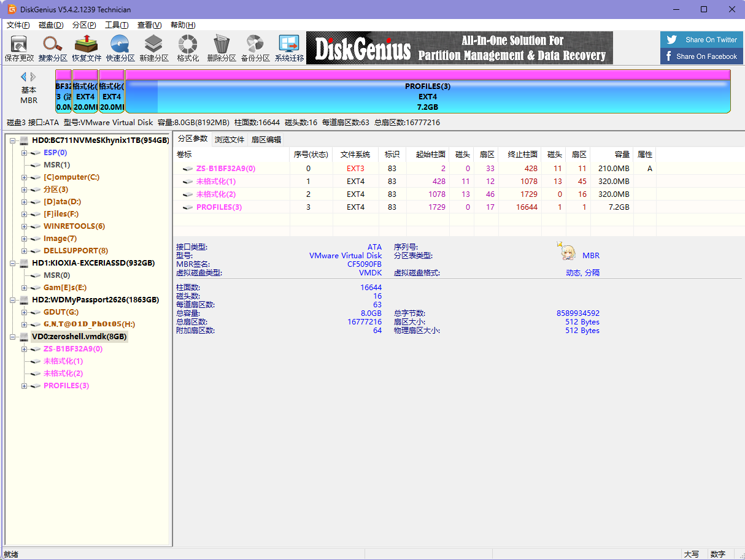Select the ZS-B1BF32A9(0) row in the partition table
The width and height of the screenshot is (745, 560).
coord(225,169)
